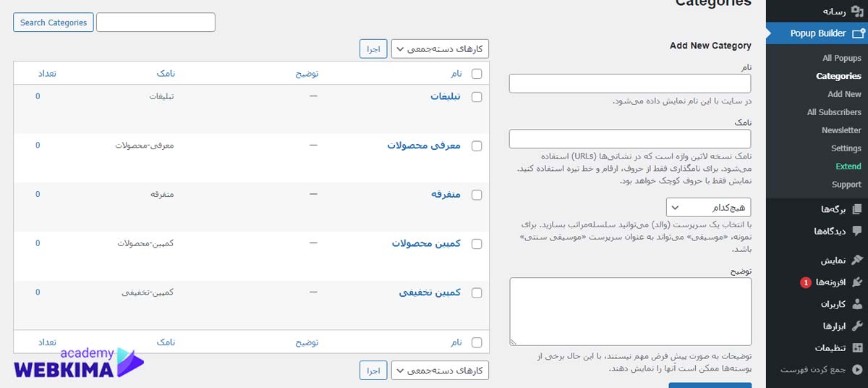Open the معرفی محصولات category link
The height and width of the screenshot is (388, 868).
tap(424, 145)
